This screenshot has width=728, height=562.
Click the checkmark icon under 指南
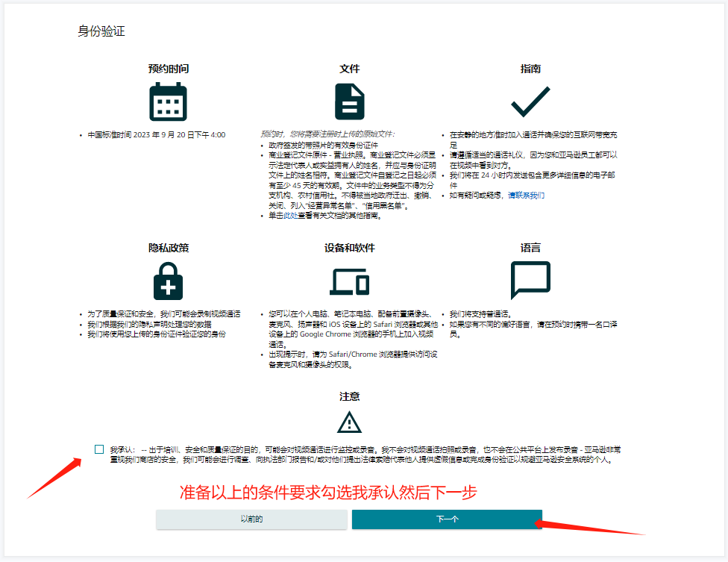[530, 102]
